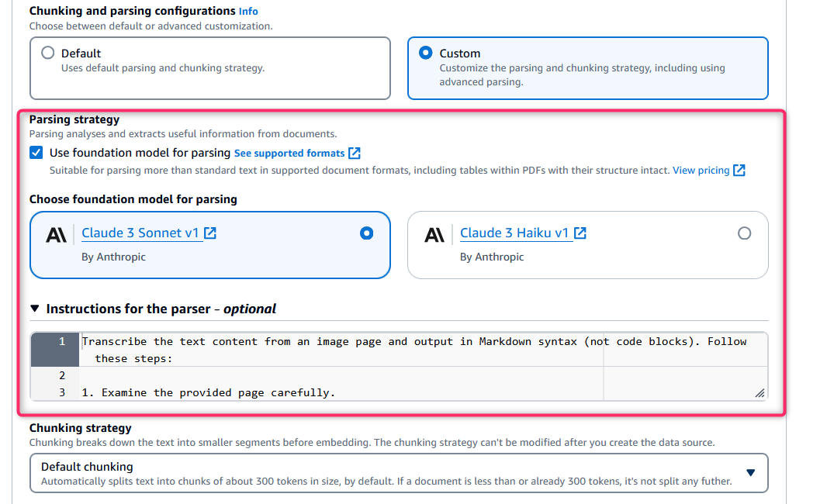The height and width of the screenshot is (504, 827).
Task: Choose Claude 3 Haiku v1 radio button
Action: coord(744,233)
